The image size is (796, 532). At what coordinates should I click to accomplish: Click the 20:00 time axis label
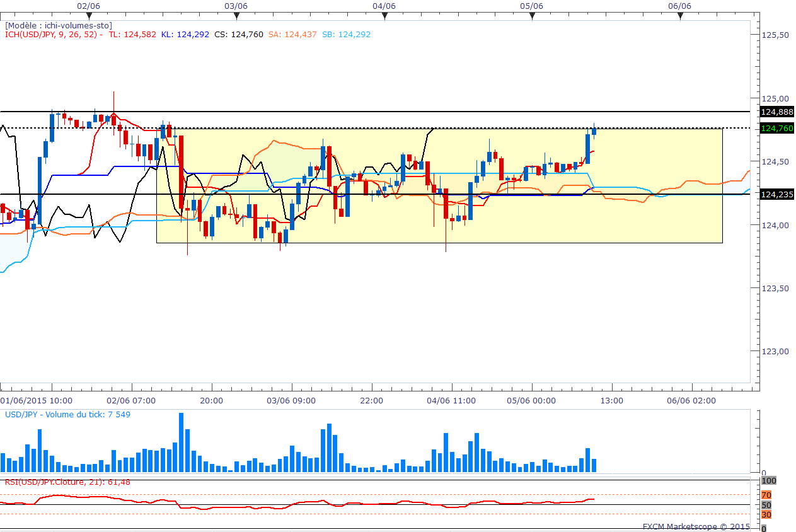(x=211, y=400)
